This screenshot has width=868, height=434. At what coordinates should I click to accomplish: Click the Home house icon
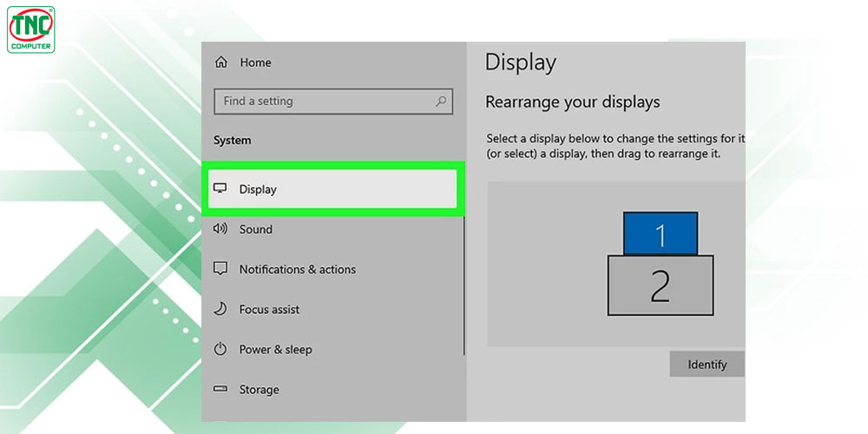(x=220, y=62)
